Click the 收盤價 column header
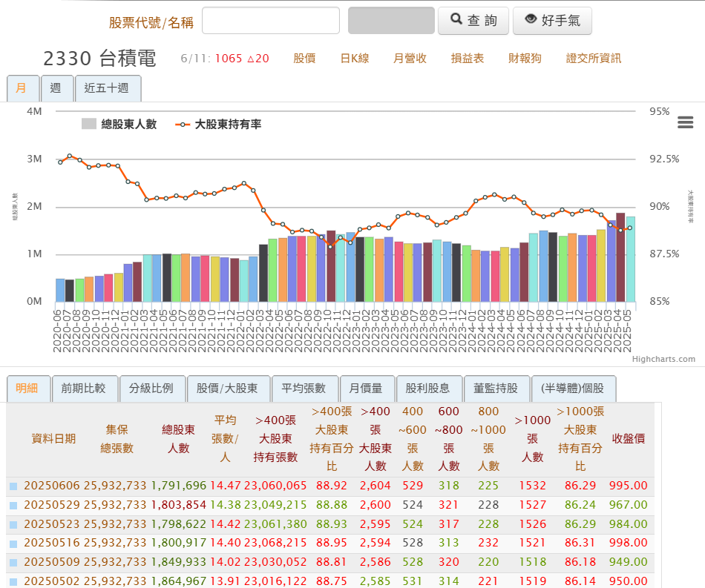 point(628,439)
